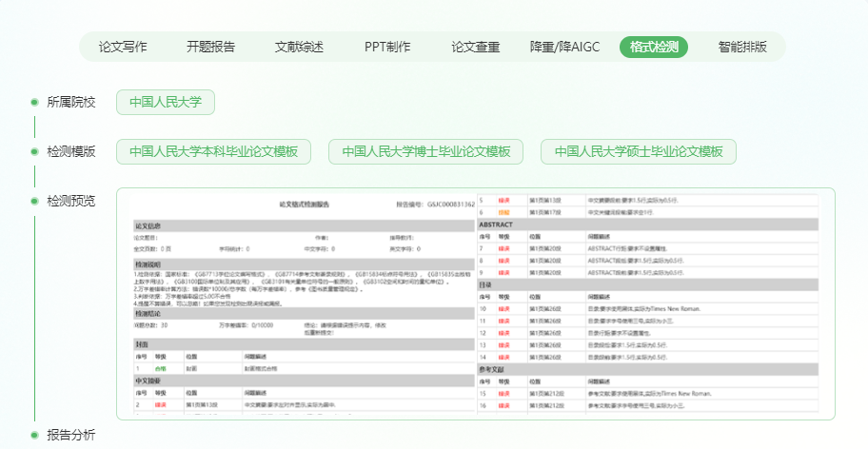
Task: Click the green dot beside 检测模版
Action: pyautogui.click(x=34, y=151)
